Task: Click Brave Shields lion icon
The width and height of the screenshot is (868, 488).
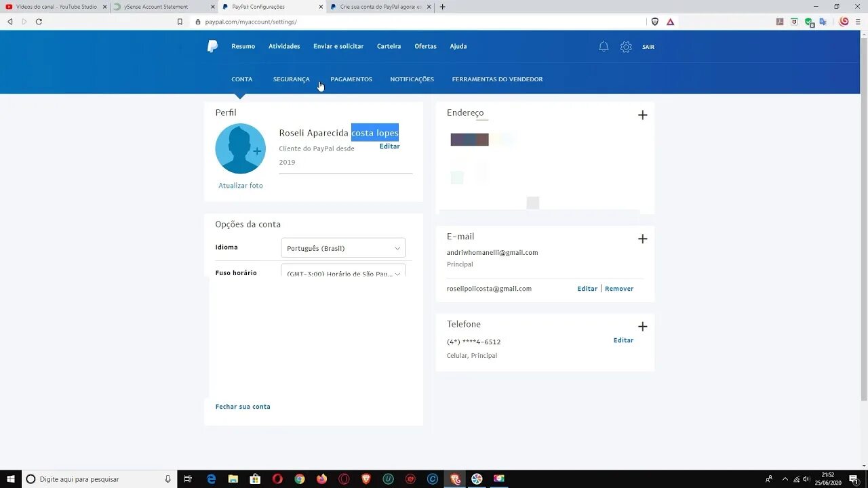Action: (654, 22)
